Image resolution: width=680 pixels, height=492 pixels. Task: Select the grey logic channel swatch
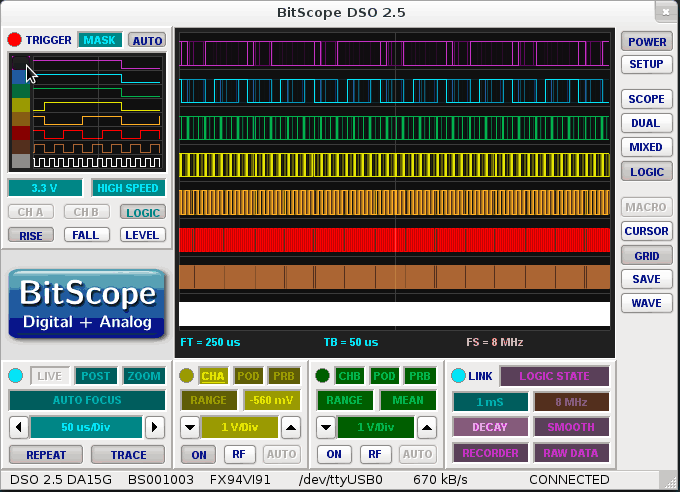coord(21,161)
